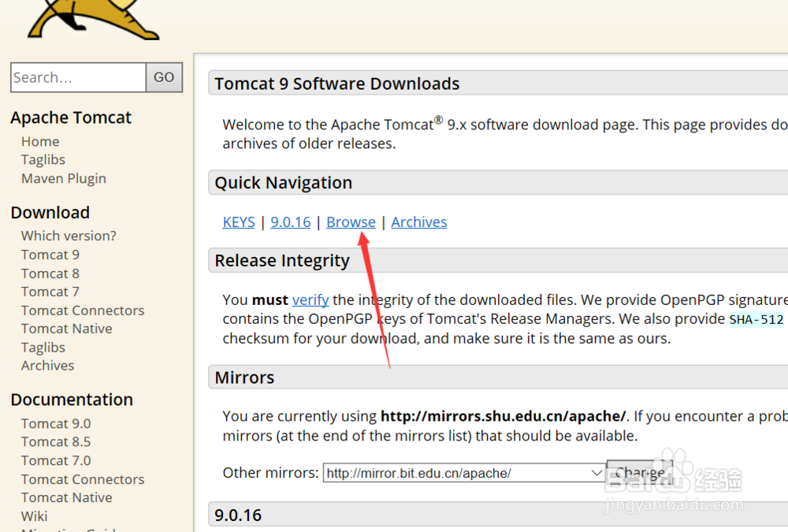The image size is (788, 532).
Task: Open Archives in Quick Navigation
Action: tap(418, 222)
